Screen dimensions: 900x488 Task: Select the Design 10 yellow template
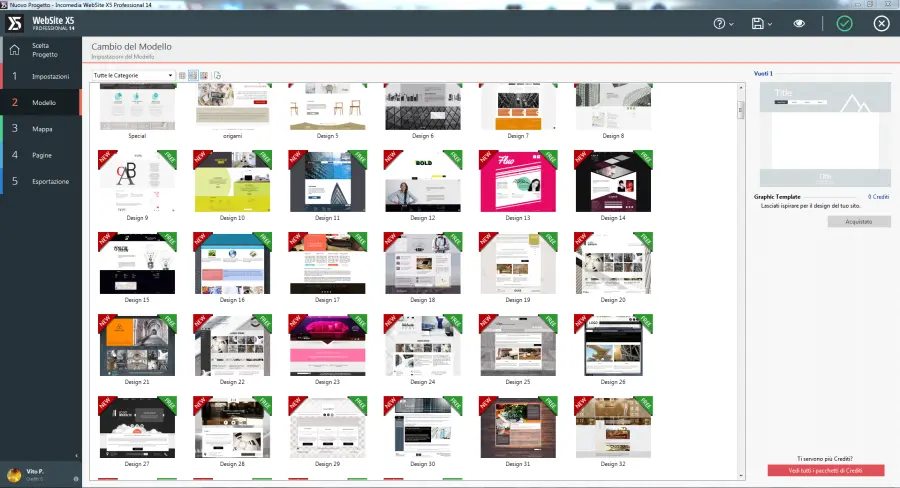pos(232,181)
